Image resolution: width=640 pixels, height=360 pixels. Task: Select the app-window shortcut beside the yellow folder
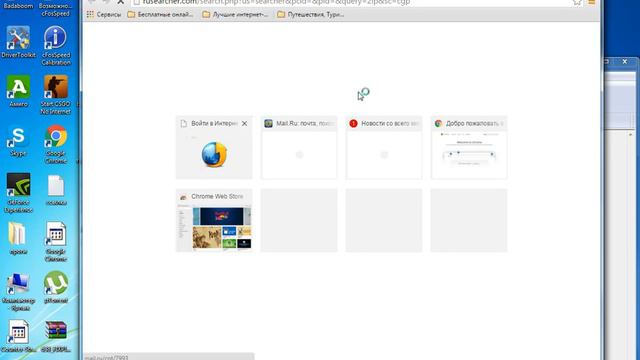pos(56,242)
